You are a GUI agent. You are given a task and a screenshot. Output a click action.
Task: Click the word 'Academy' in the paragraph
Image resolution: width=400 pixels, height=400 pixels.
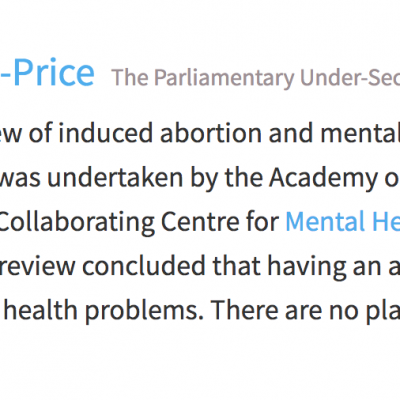[x=322, y=179]
